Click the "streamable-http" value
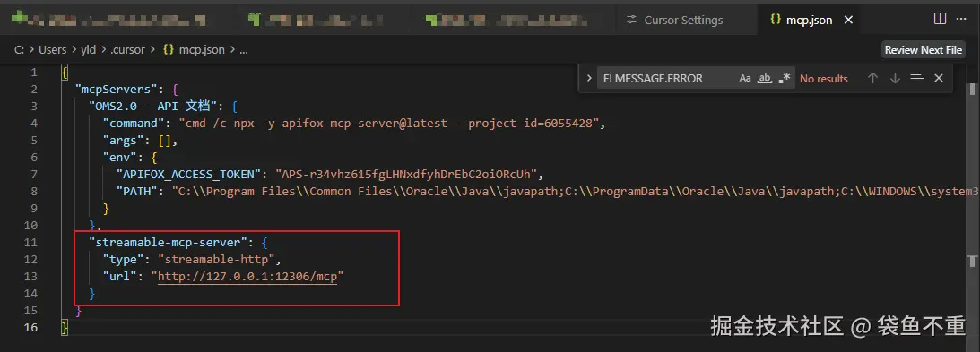 point(217,259)
